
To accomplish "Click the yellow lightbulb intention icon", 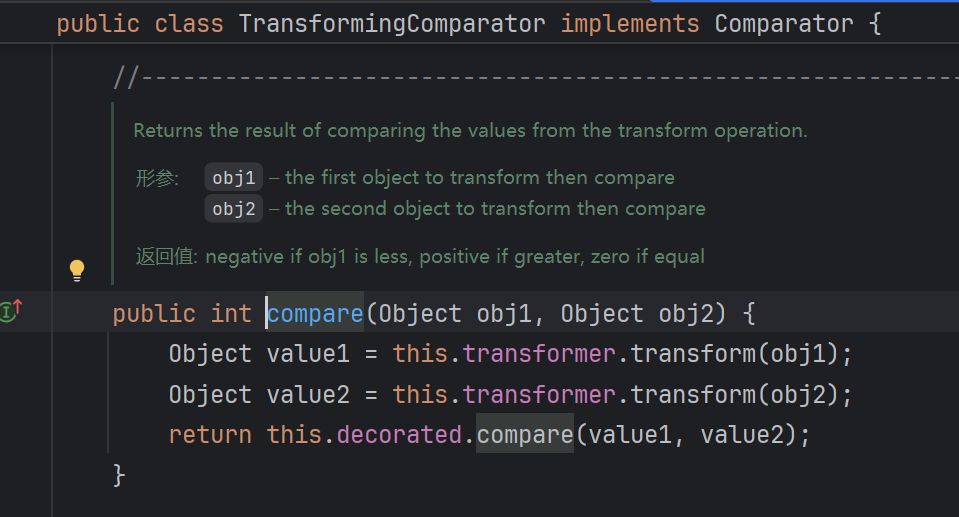I will 77,269.
